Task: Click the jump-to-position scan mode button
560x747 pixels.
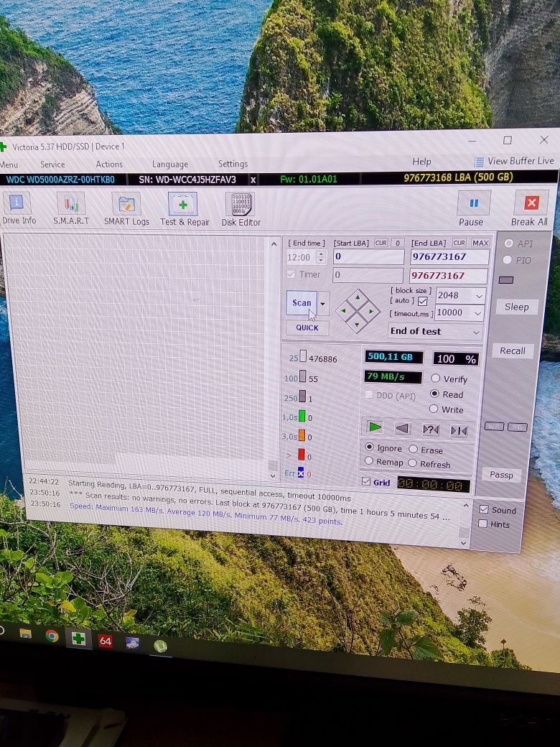Action: pyautogui.click(x=459, y=431)
